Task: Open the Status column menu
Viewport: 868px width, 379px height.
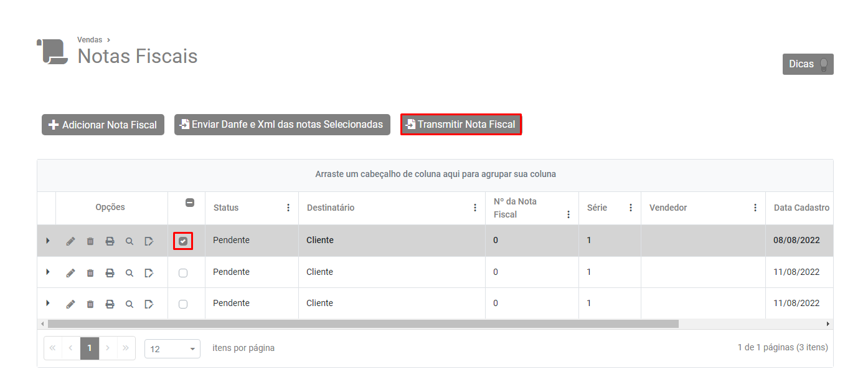Action: (x=288, y=208)
